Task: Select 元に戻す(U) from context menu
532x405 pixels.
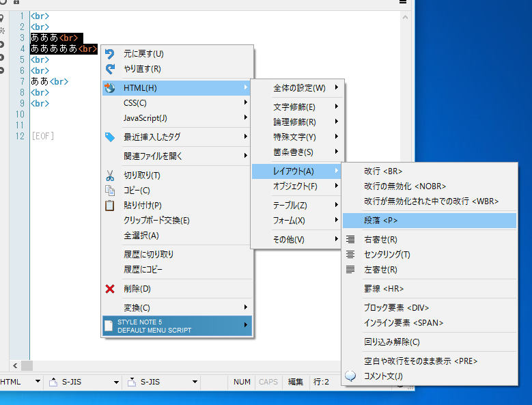Action: 176,54
